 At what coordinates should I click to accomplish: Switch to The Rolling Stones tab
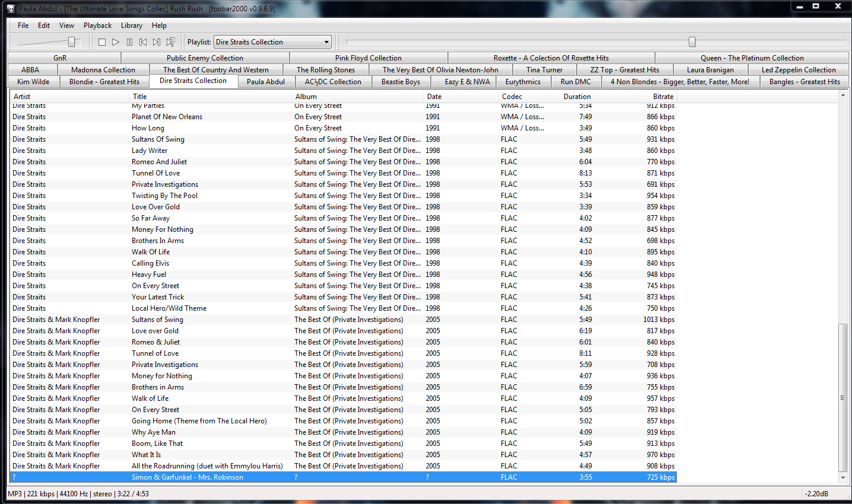326,70
